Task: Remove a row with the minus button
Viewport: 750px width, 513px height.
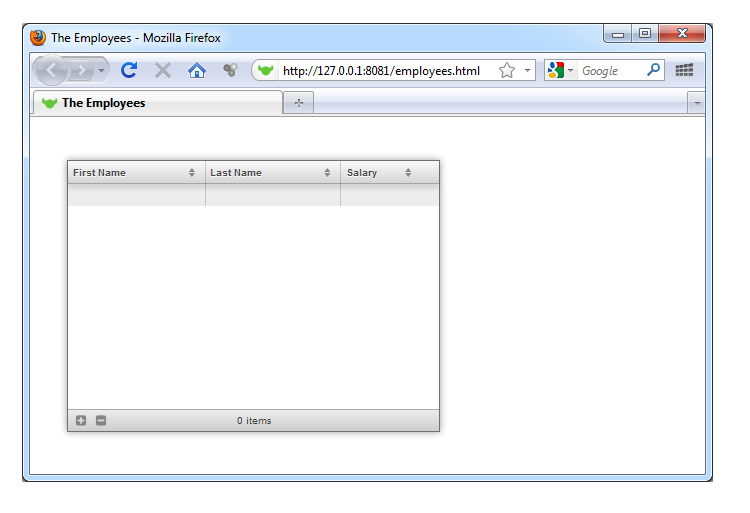Action: pos(101,420)
